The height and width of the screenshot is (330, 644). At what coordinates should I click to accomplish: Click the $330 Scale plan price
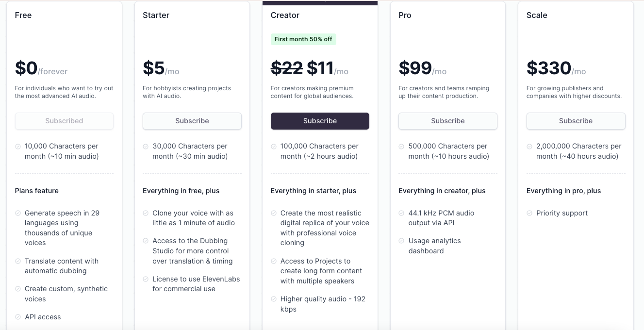pyautogui.click(x=549, y=68)
